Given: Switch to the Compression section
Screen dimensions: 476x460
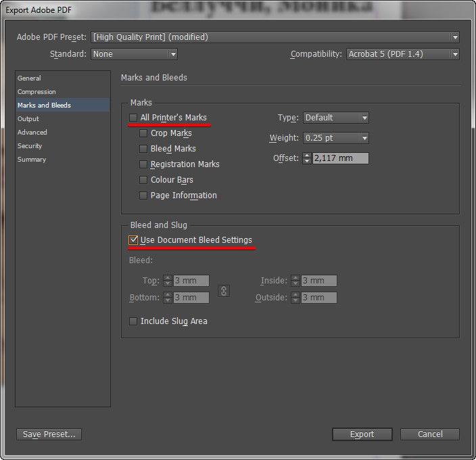Looking at the screenshot, I should 62,92.
